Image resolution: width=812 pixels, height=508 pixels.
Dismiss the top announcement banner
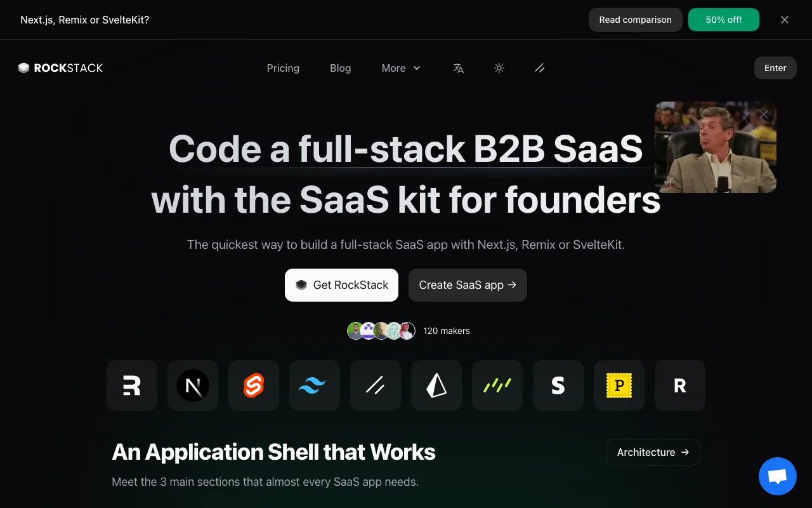(x=785, y=20)
